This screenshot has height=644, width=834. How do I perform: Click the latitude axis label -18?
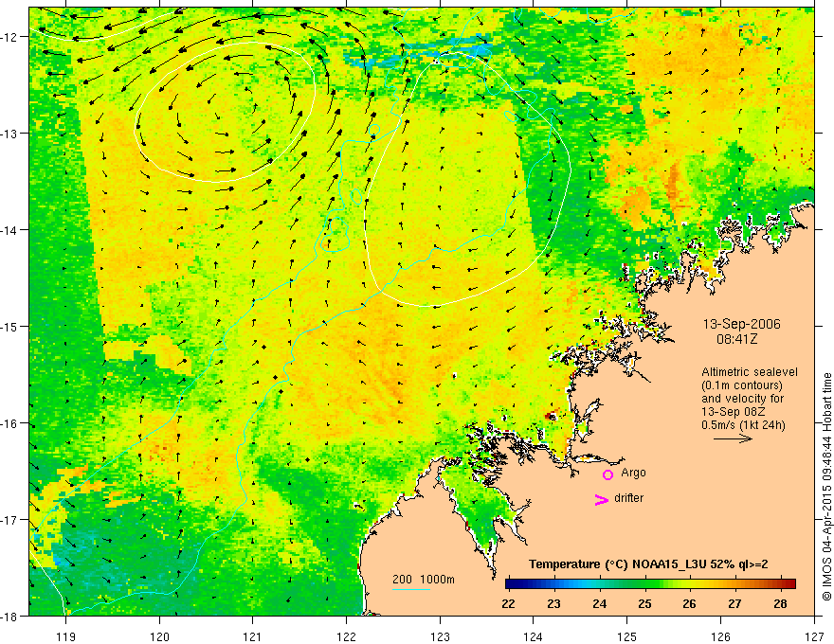coord(9,617)
